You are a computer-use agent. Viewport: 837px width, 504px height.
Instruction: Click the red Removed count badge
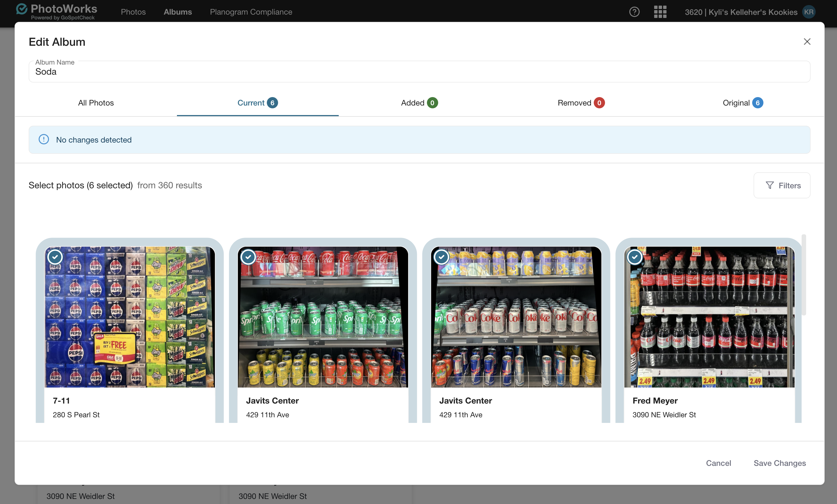pos(599,103)
